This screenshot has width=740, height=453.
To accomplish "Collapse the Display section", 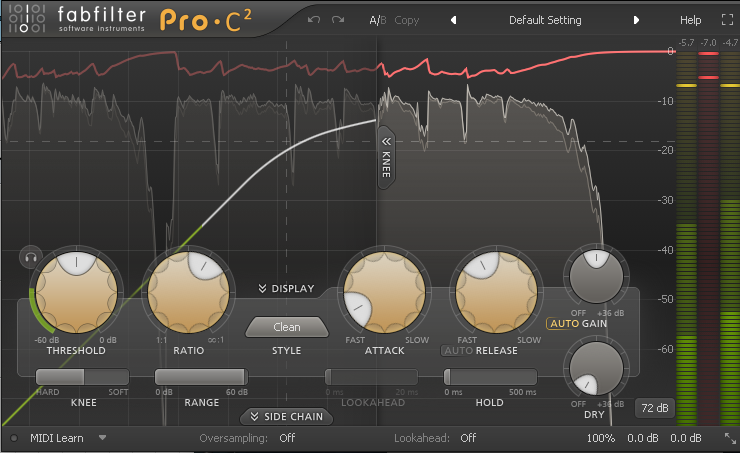I will click(286, 288).
